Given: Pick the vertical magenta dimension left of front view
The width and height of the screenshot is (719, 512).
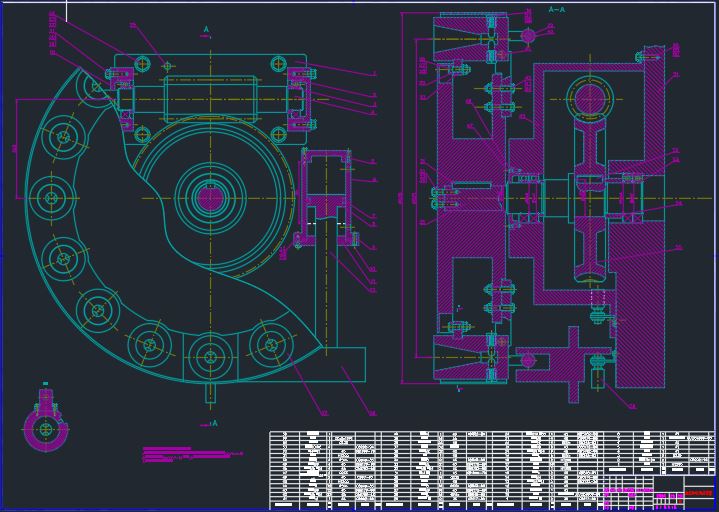Looking at the screenshot, I should [x=17, y=149].
